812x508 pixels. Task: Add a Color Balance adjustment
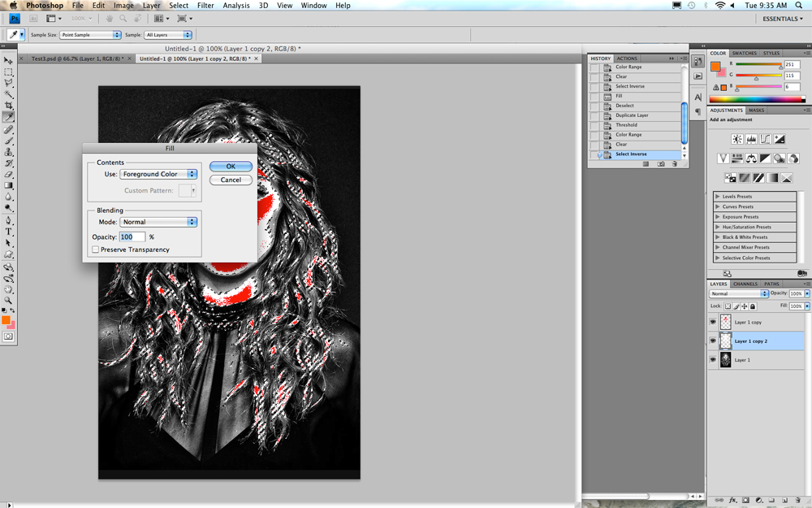click(751, 158)
